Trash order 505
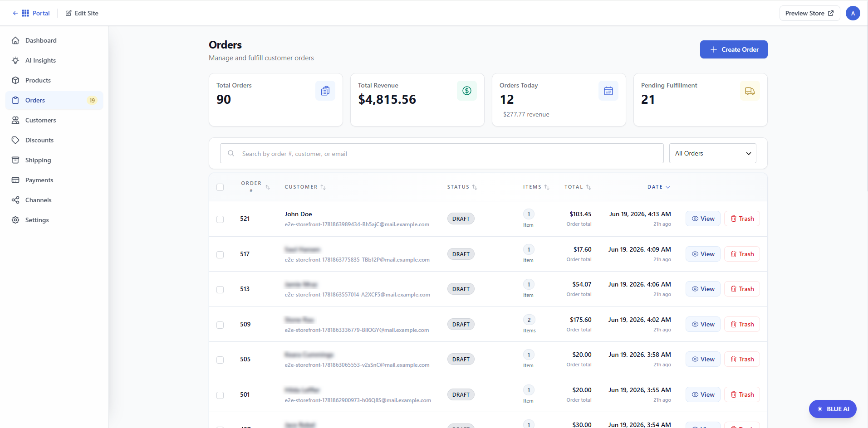 (x=742, y=359)
